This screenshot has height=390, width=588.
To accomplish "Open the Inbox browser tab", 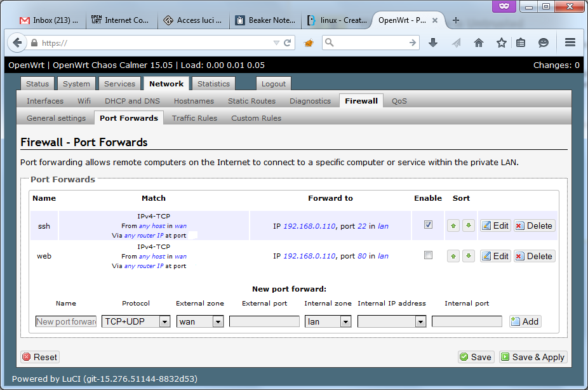I will pos(50,20).
